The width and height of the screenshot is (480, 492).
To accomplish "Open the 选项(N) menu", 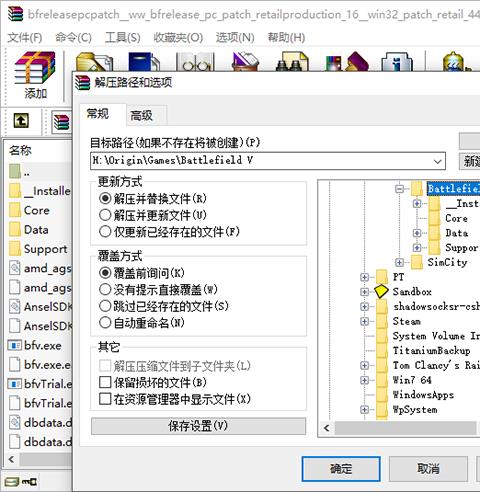I will point(235,37).
